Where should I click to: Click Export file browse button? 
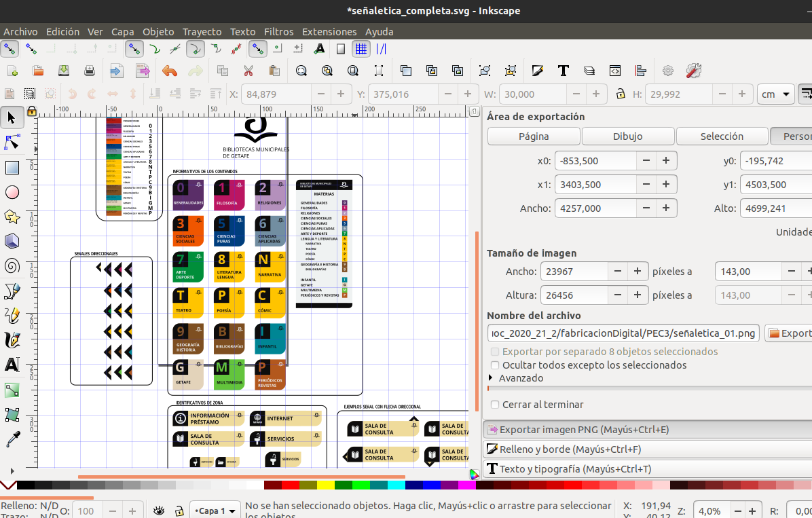tap(788, 333)
